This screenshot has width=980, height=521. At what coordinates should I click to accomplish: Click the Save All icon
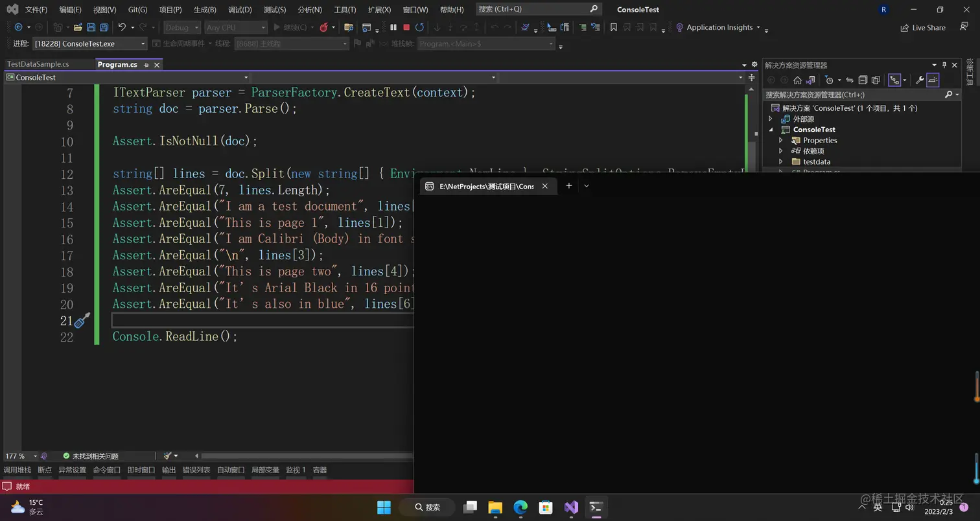(104, 27)
